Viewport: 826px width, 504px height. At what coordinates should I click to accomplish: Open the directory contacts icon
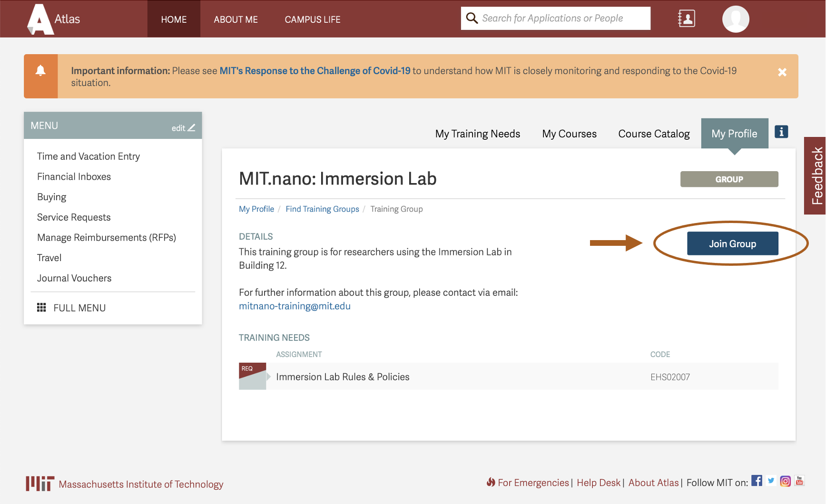[686, 19]
